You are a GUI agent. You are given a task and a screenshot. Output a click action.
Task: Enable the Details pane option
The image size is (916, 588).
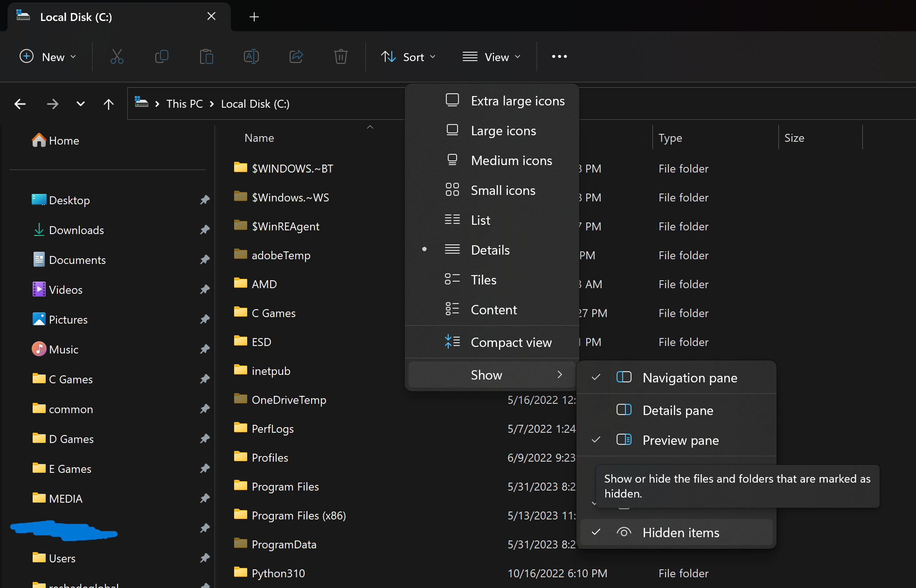[x=677, y=410]
